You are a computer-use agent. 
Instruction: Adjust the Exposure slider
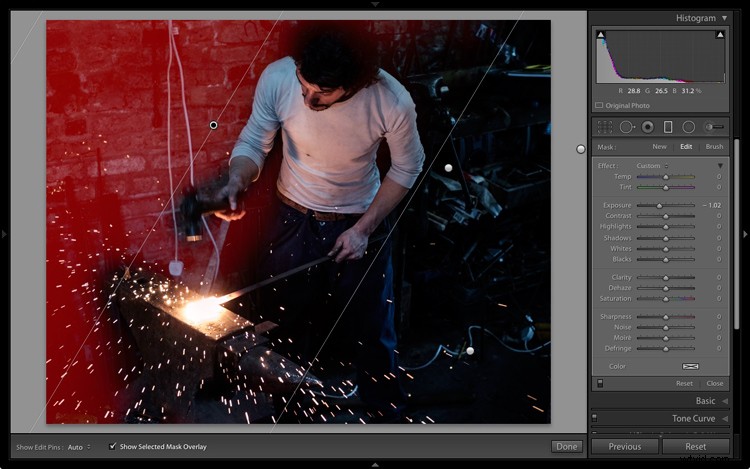[x=665, y=206]
